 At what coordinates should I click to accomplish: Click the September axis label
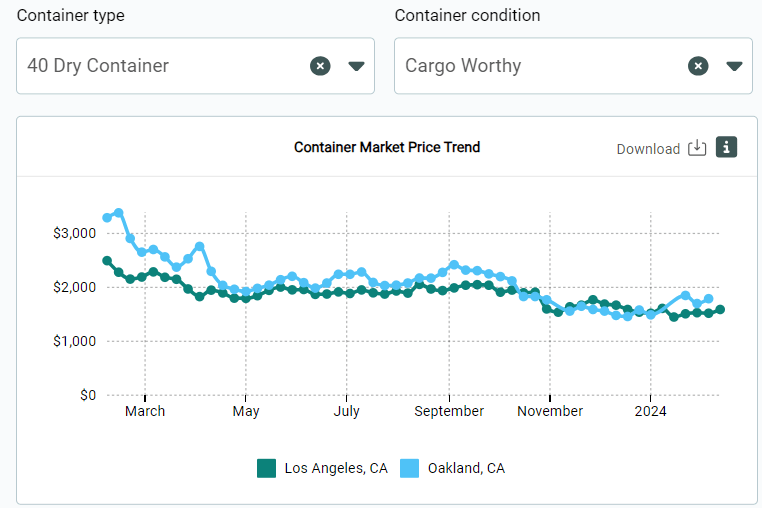[x=449, y=411]
